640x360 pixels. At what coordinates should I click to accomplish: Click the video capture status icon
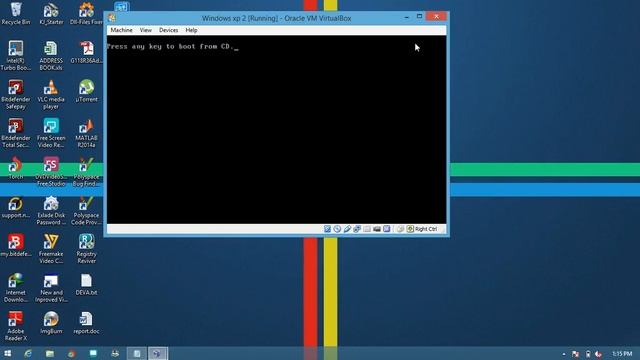377,229
